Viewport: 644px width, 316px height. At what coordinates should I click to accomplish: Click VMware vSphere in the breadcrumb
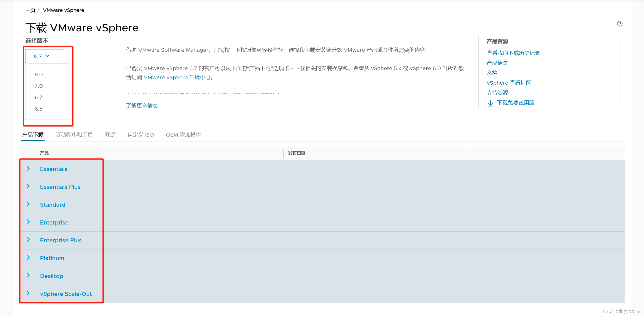(63, 10)
